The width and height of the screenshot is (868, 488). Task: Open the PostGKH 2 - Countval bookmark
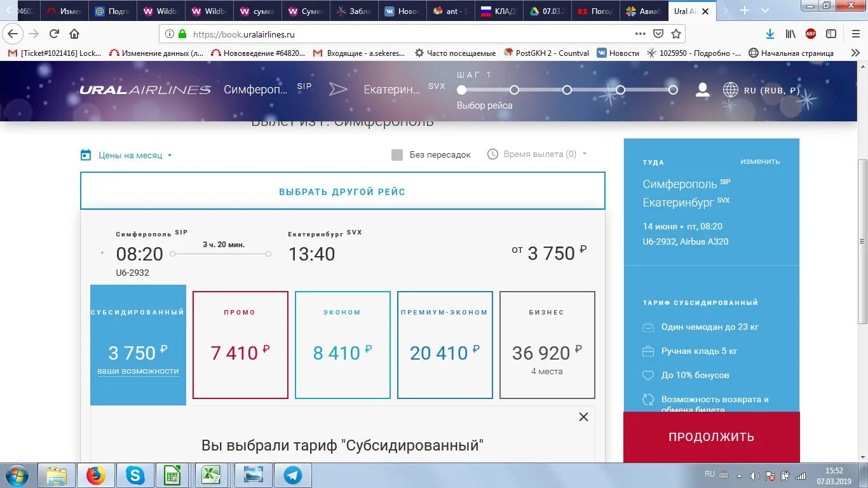click(546, 53)
